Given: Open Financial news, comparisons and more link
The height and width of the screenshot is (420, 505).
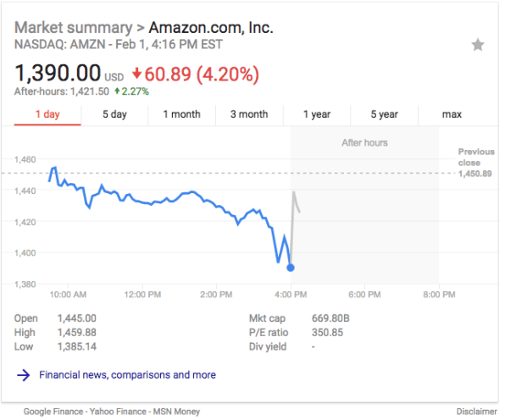Looking at the screenshot, I should [x=128, y=375].
